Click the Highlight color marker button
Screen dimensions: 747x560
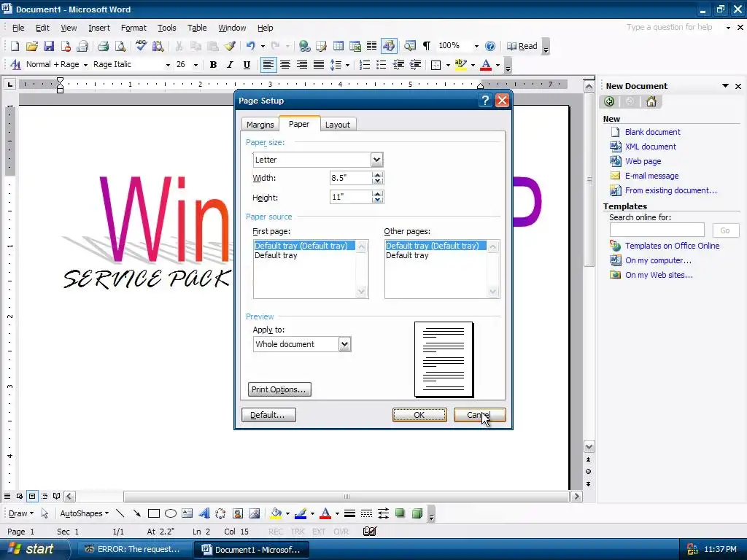[460, 65]
